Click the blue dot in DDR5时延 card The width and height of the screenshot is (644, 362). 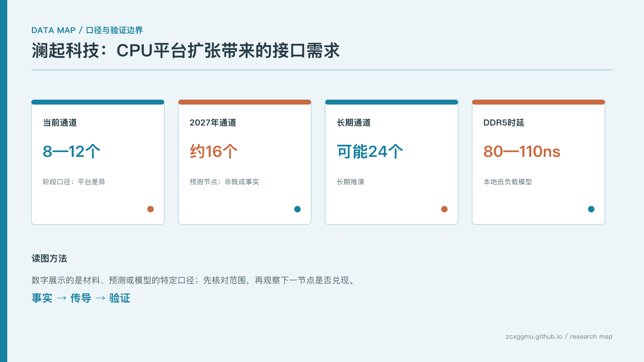pyautogui.click(x=591, y=209)
